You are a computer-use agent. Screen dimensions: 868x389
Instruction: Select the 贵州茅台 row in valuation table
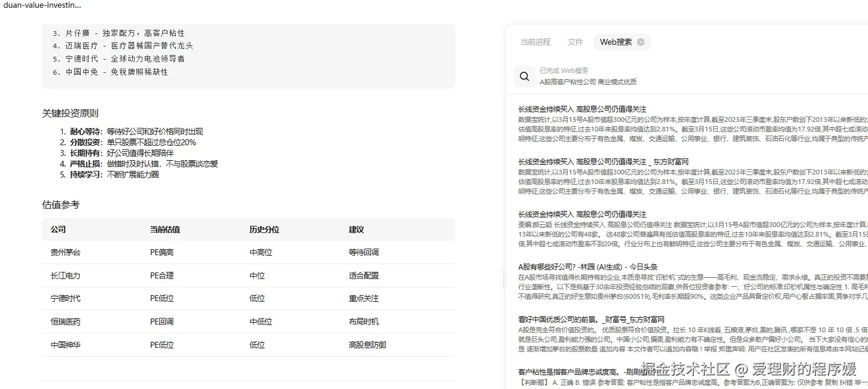[x=65, y=252]
